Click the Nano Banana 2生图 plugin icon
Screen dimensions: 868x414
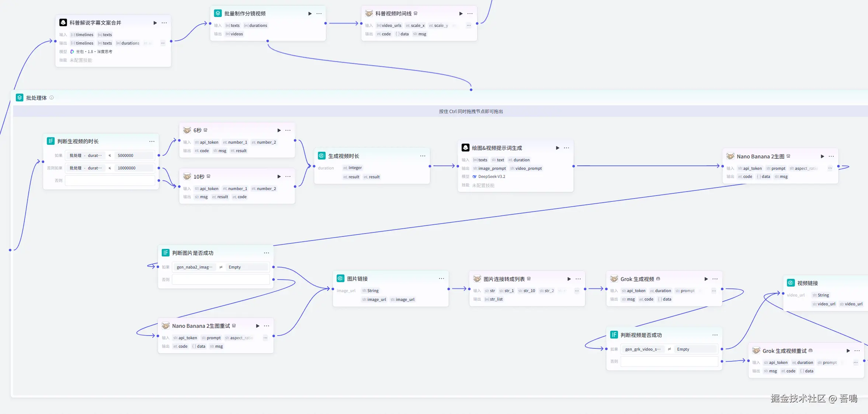click(730, 156)
